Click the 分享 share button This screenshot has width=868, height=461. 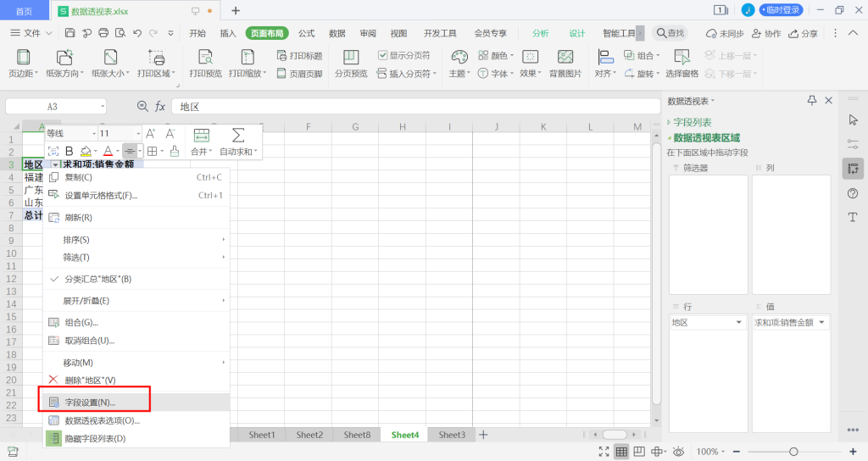(x=803, y=33)
